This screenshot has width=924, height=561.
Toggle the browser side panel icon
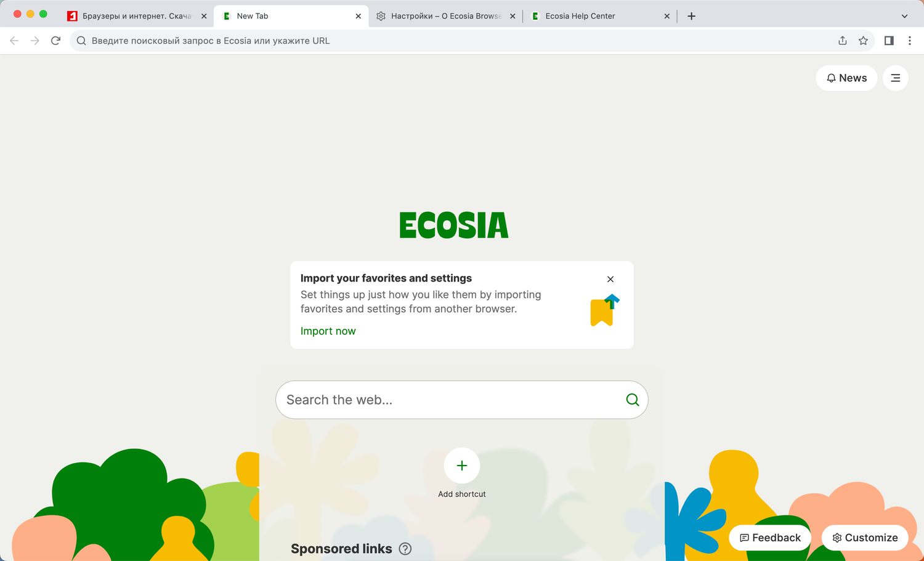[x=889, y=41]
